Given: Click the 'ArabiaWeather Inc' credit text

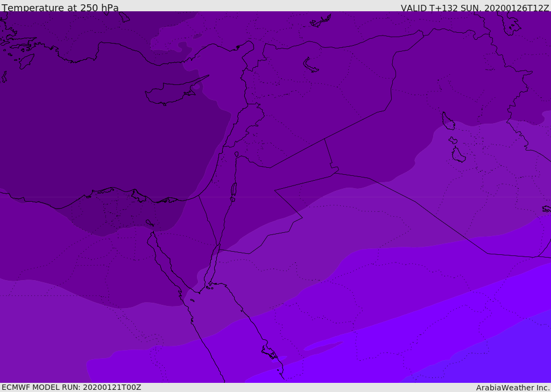Looking at the screenshot, I should click(512, 388).
